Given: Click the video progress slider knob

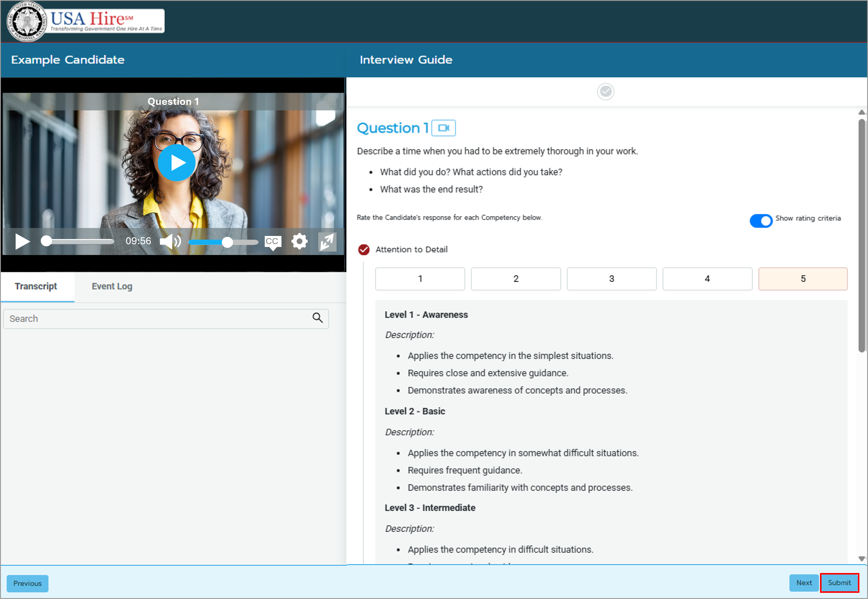Looking at the screenshot, I should (x=46, y=241).
